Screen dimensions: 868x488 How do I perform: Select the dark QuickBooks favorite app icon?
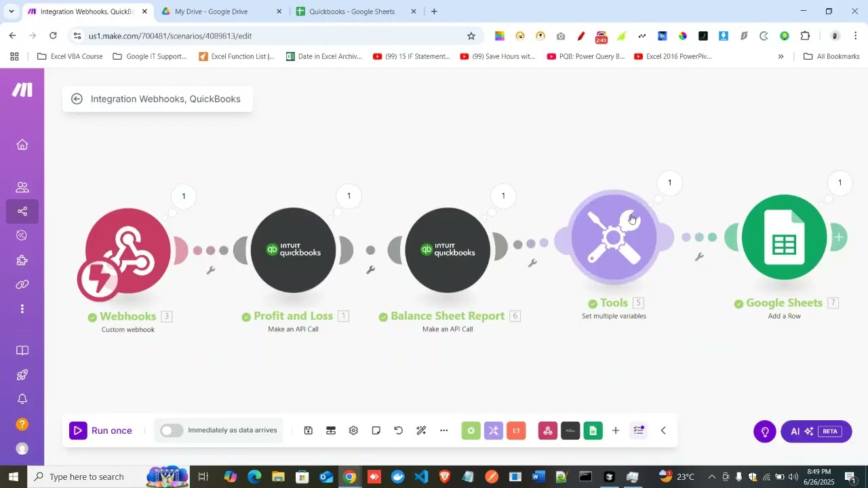tap(570, 430)
